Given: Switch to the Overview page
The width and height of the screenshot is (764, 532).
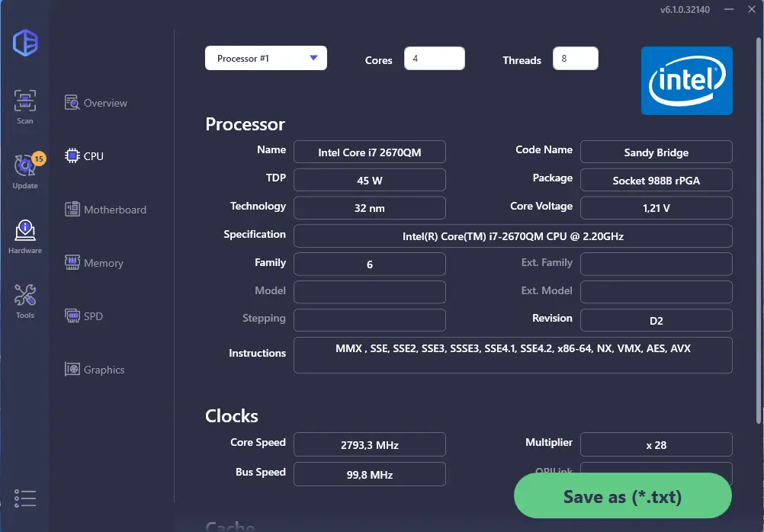Looking at the screenshot, I should pos(96,103).
